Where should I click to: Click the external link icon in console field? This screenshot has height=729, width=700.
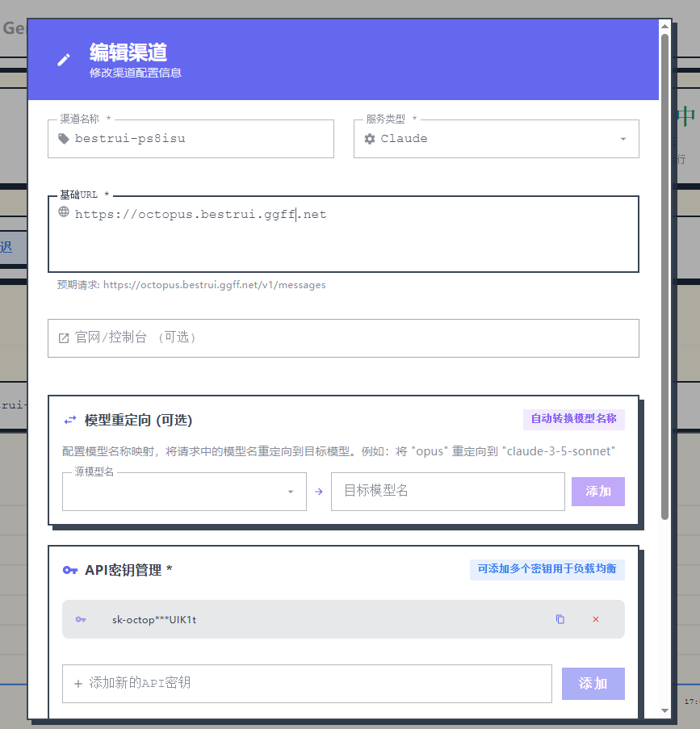[x=64, y=338]
